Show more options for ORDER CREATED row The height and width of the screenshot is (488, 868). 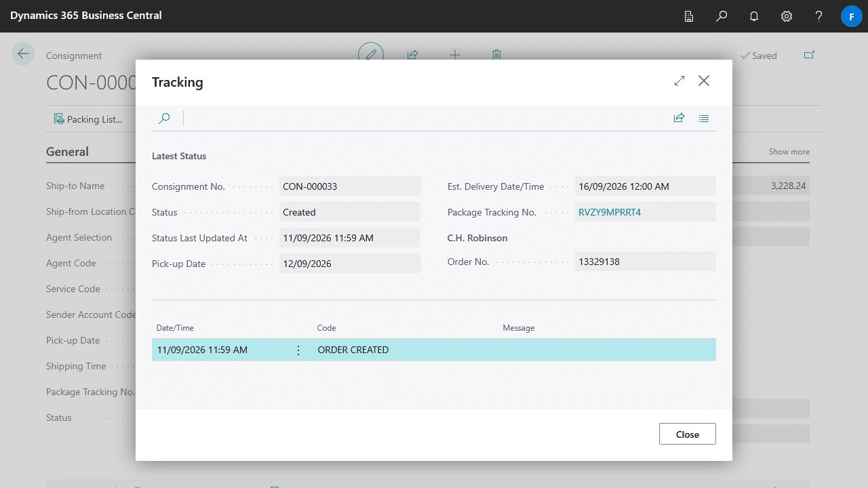pos(298,350)
